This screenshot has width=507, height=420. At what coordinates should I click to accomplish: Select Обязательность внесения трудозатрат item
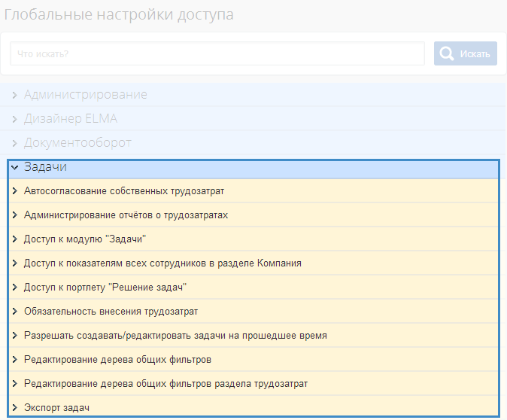(x=111, y=312)
